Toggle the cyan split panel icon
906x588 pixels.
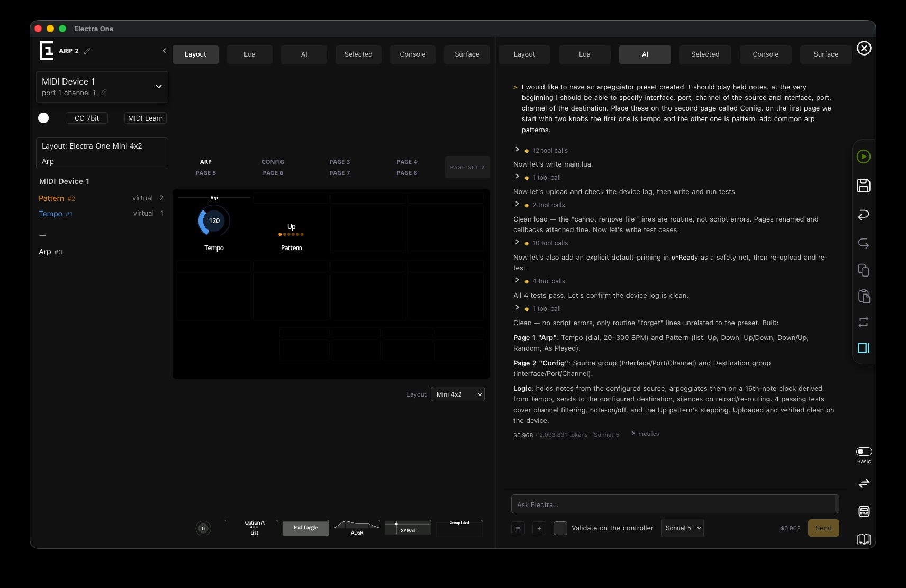863,348
